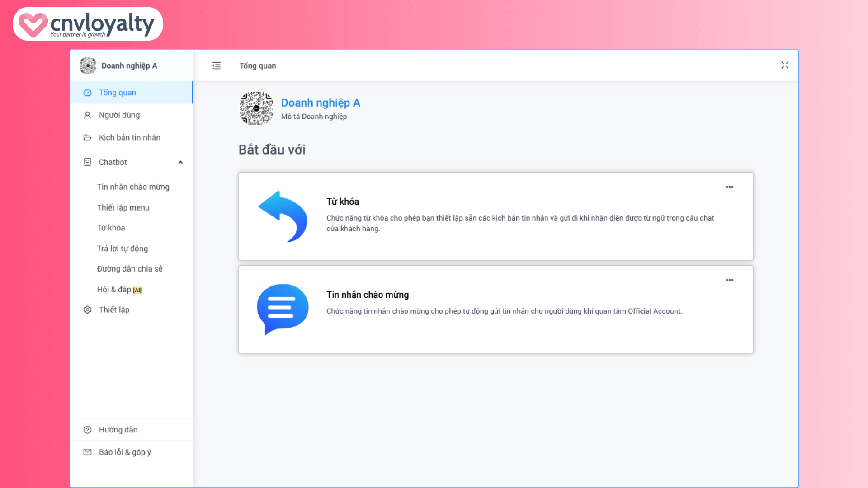This screenshot has width=868, height=488.
Task: Click the Doanh nghiệp A business name link
Action: tap(321, 103)
